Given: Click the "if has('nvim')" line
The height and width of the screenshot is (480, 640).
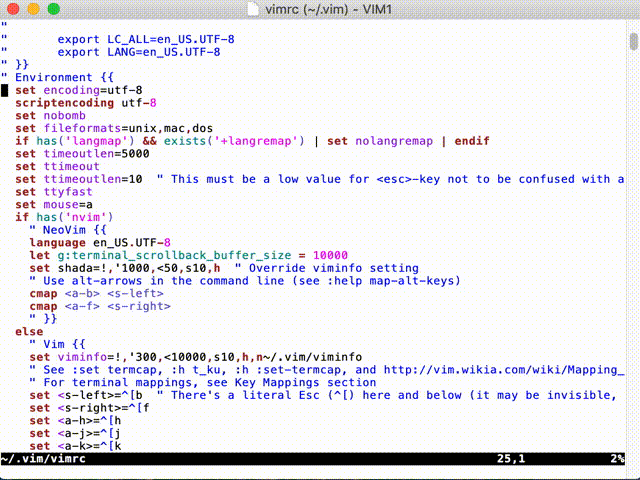Looking at the screenshot, I should [x=64, y=217].
